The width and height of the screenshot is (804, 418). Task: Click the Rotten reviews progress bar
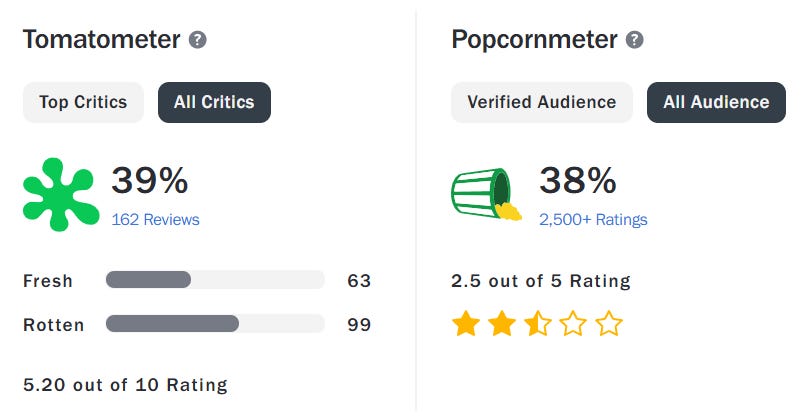tap(215, 324)
